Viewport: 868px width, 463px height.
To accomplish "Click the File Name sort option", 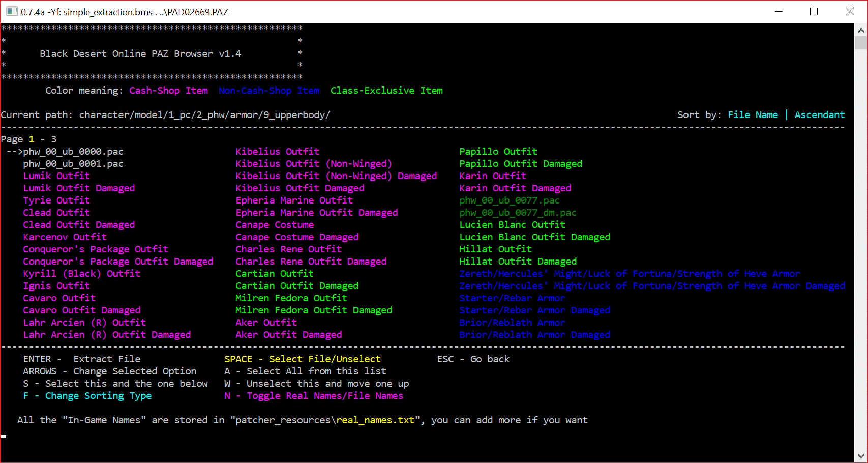I will coord(753,115).
